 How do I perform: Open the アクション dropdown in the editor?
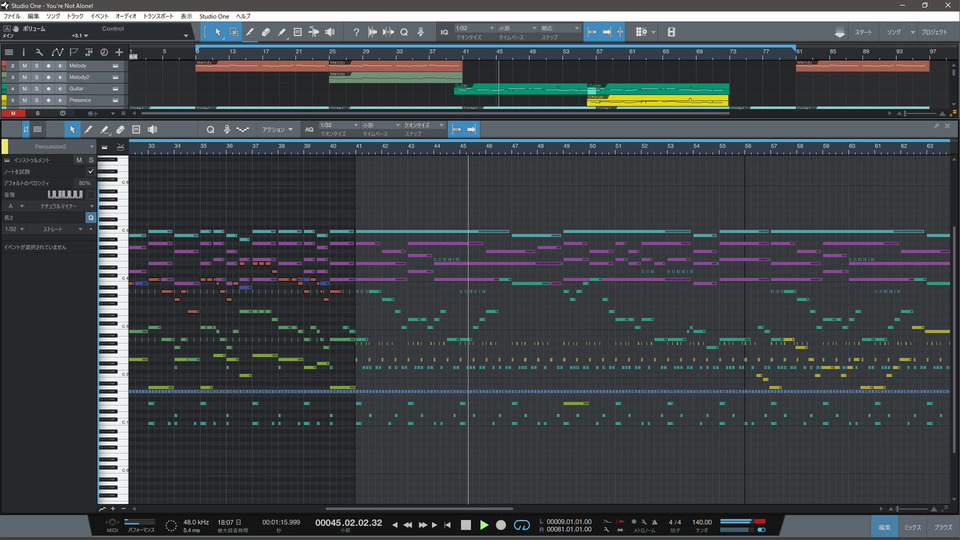278,130
